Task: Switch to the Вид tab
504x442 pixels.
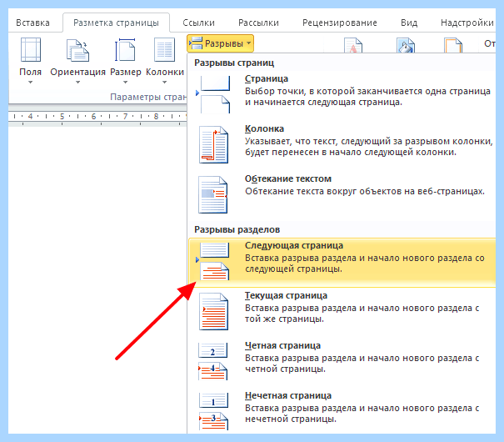Action: [x=409, y=23]
